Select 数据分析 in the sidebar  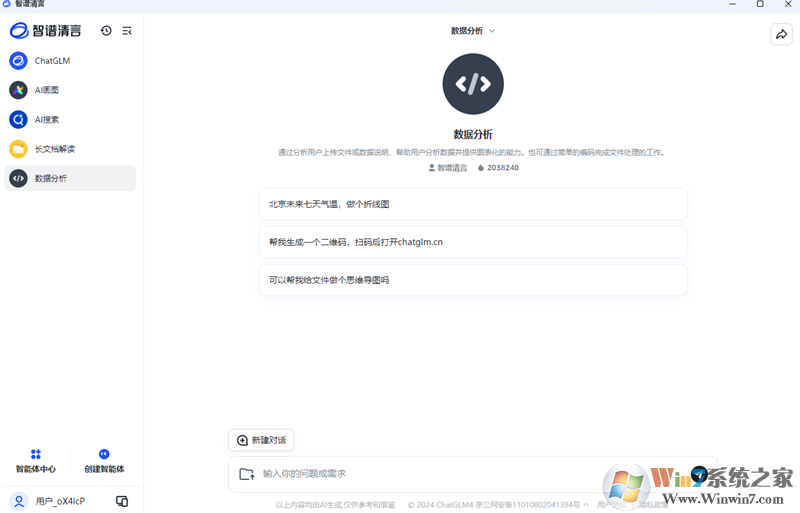tap(70, 179)
